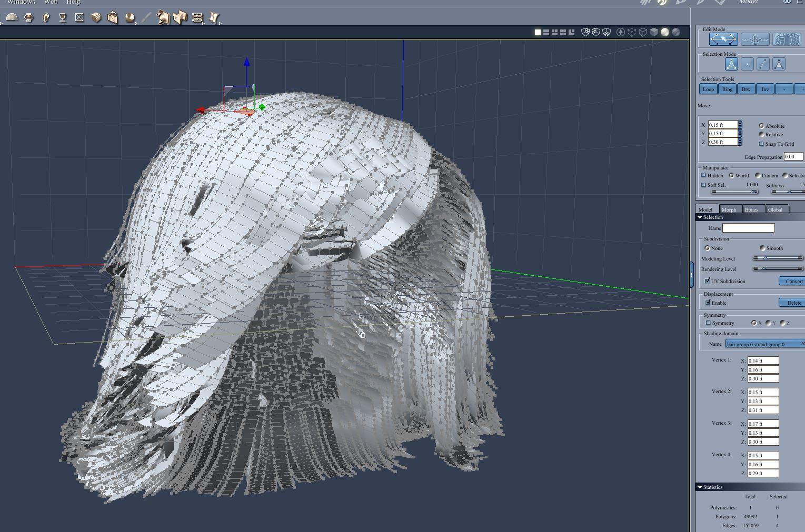Viewport: 805px width, 532px height.
Task: Open the Help menu
Action: tap(73, 2)
